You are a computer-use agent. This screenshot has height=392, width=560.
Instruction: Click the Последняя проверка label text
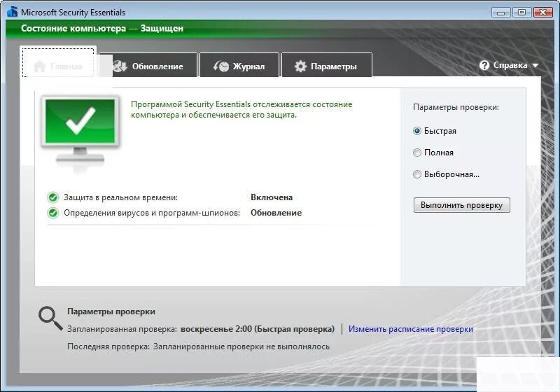(108, 346)
